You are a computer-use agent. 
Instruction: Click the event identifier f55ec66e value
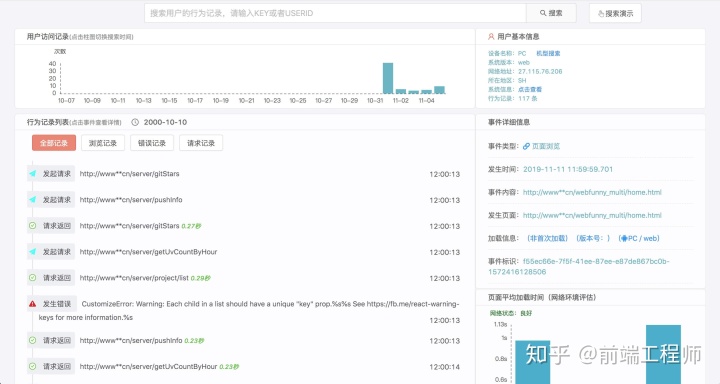579,266
